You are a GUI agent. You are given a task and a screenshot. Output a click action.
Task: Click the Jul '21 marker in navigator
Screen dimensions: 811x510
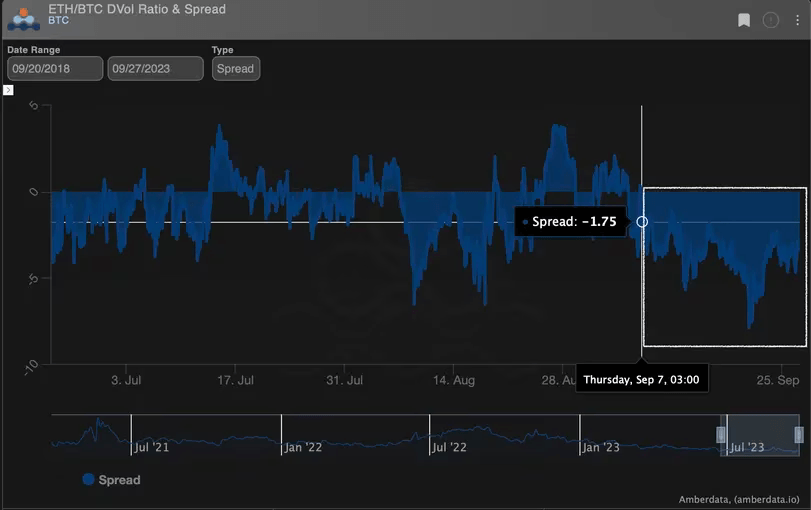coord(150,447)
